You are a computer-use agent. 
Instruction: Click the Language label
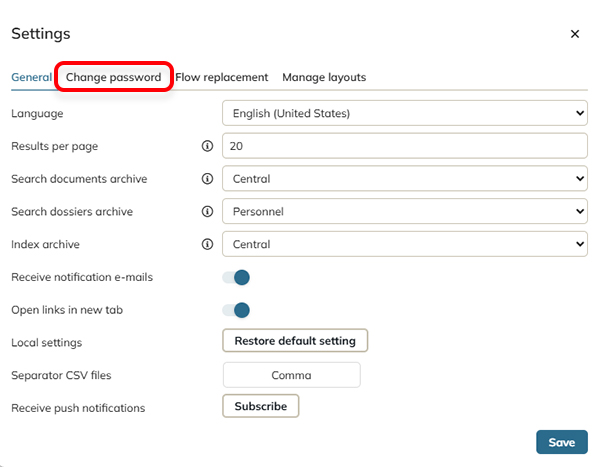(x=37, y=114)
